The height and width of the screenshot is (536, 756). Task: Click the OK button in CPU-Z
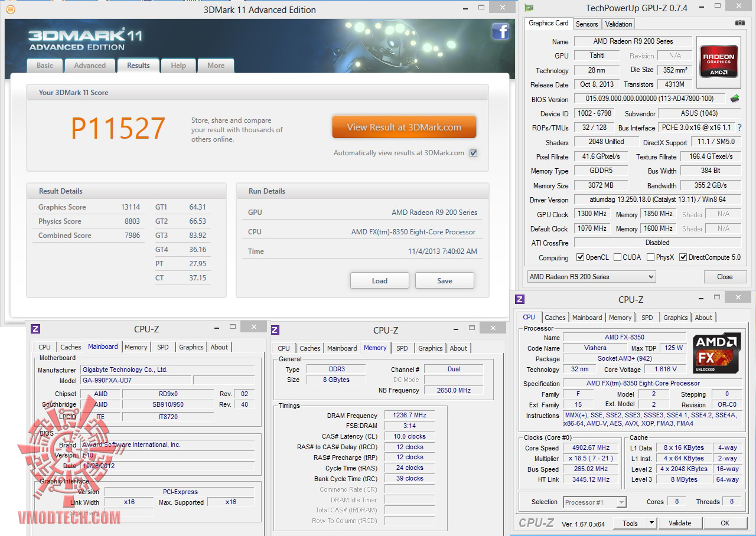coord(725,523)
